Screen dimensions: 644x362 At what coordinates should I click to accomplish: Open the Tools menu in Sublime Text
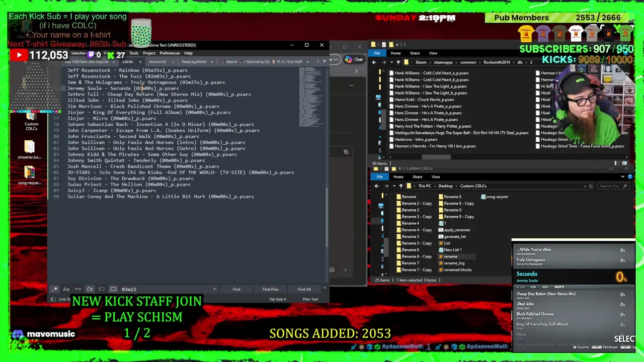(x=134, y=53)
